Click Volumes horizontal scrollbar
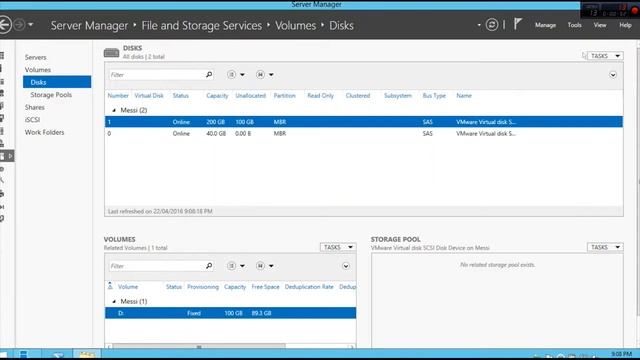Screen dimensions: 640x360 (x=199, y=347)
